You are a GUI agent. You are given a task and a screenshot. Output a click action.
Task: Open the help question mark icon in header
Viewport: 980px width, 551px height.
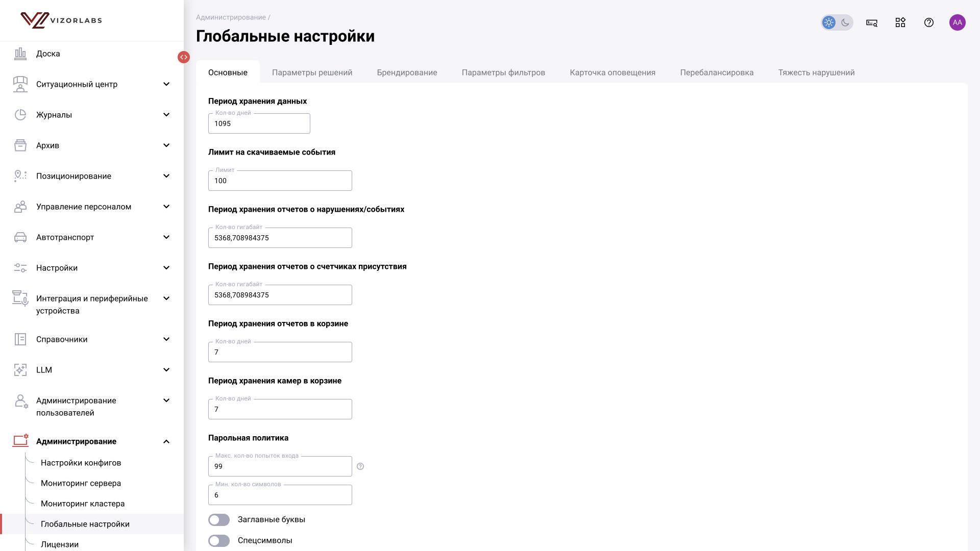tap(929, 22)
